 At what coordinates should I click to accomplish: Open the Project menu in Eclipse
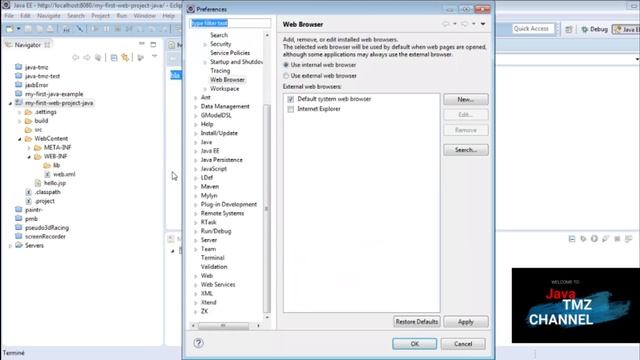(x=100, y=16)
